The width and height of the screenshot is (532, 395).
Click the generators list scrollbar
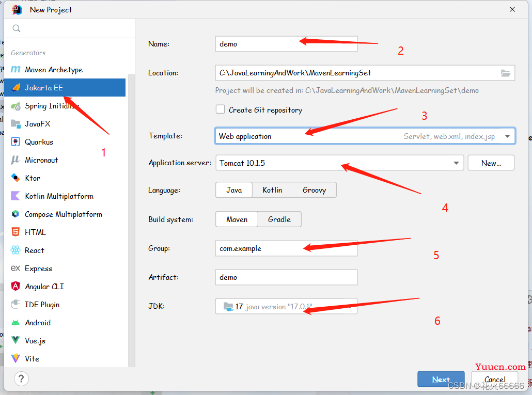pyautogui.click(x=131, y=220)
